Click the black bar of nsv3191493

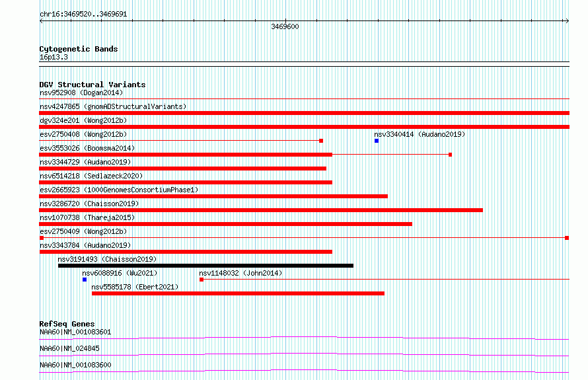(205, 266)
